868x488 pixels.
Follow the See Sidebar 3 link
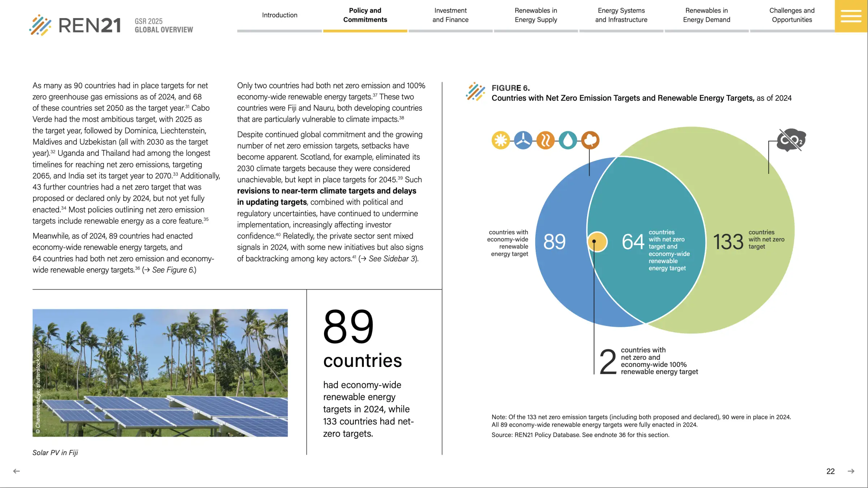pyautogui.click(x=392, y=259)
